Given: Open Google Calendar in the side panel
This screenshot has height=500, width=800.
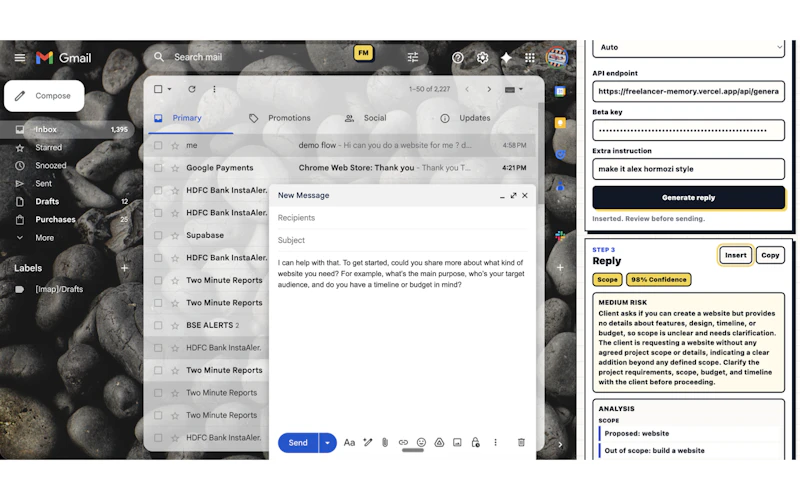Looking at the screenshot, I should (x=560, y=92).
